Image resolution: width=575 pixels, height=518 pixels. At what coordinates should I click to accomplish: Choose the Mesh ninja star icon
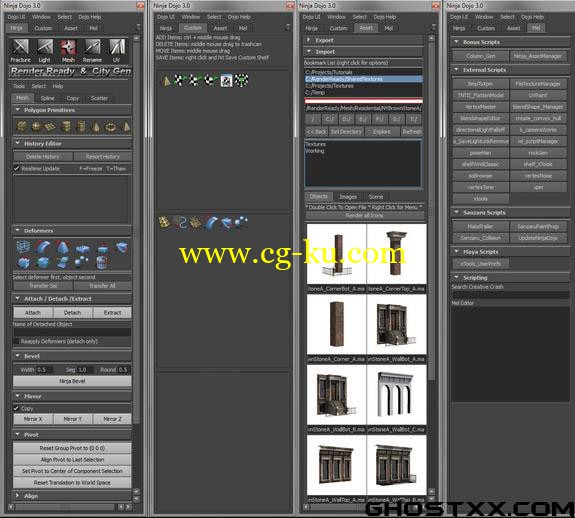click(x=69, y=47)
